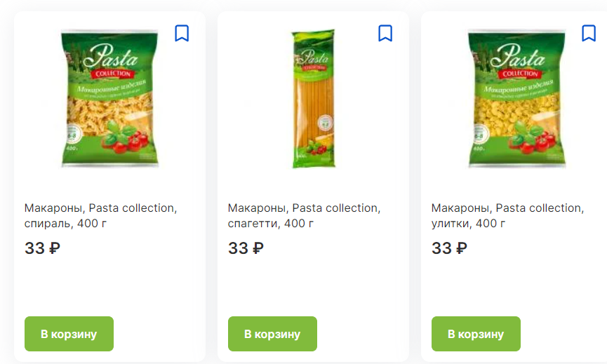Open the spiral pasta package image

tap(110, 98)
